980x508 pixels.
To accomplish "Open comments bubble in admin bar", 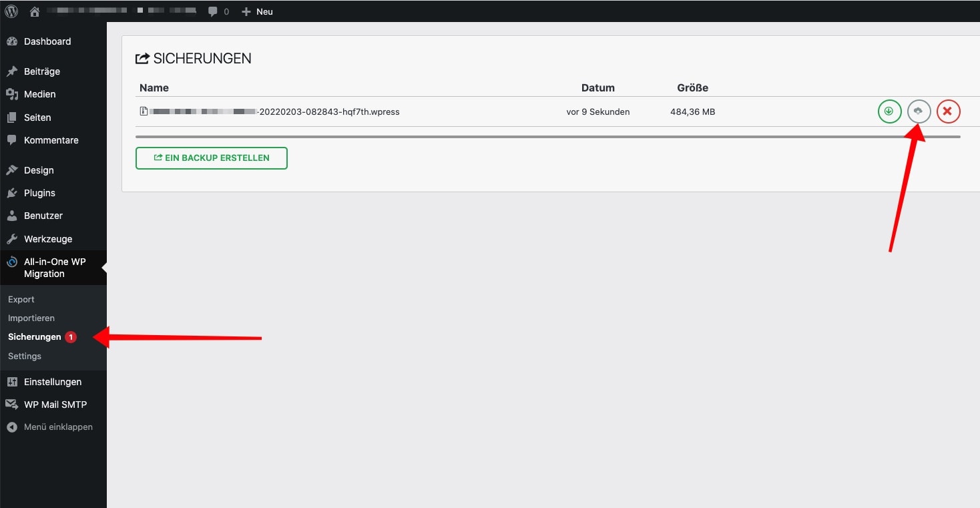I will [218, 11].
